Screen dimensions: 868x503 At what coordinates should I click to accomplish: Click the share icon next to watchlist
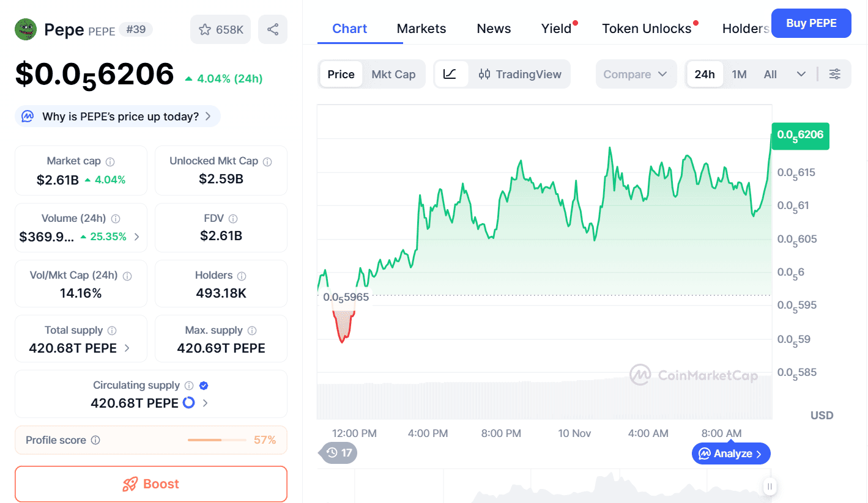pyautogui.click(x=273, y=29)
